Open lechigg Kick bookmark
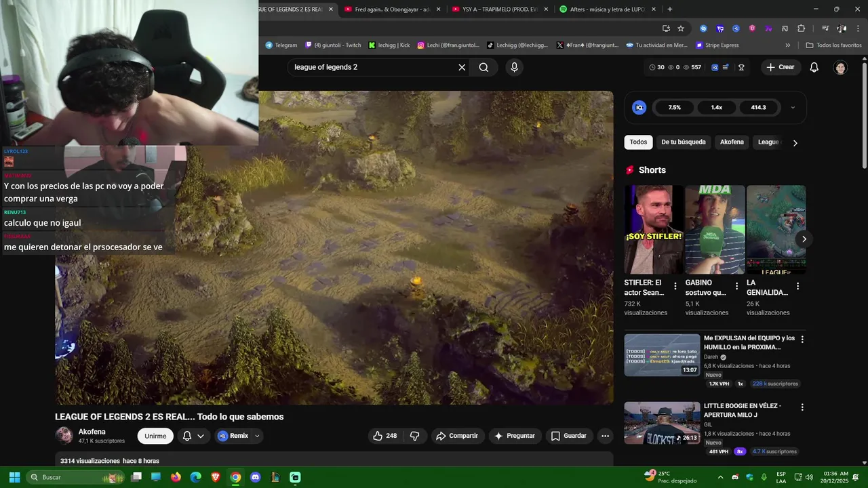 coord(389,45)
